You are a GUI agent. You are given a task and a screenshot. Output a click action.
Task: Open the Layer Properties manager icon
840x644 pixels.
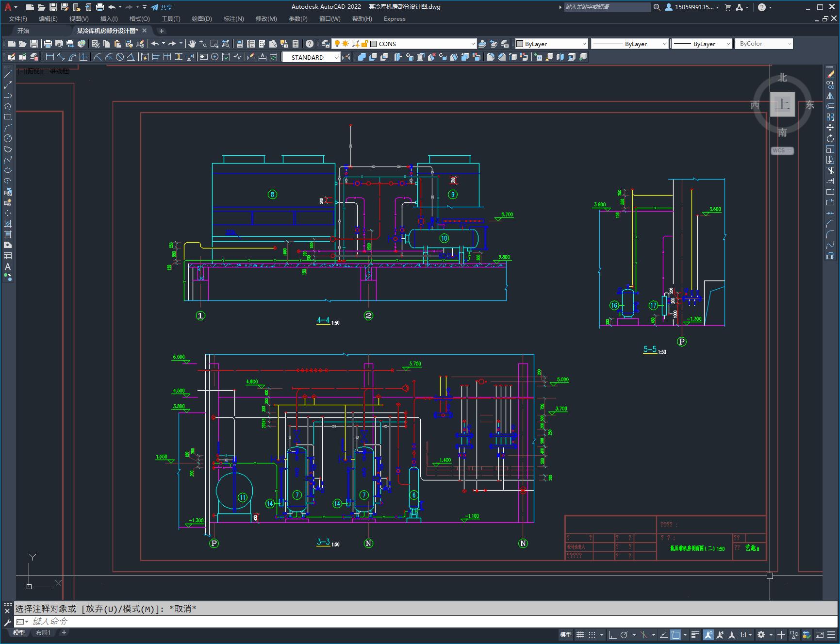point(326,44)
